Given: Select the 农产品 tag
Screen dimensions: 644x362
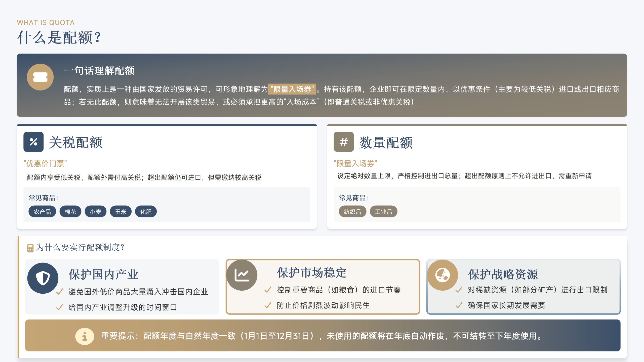Looking at the screenshot, I should click(42, 212).
